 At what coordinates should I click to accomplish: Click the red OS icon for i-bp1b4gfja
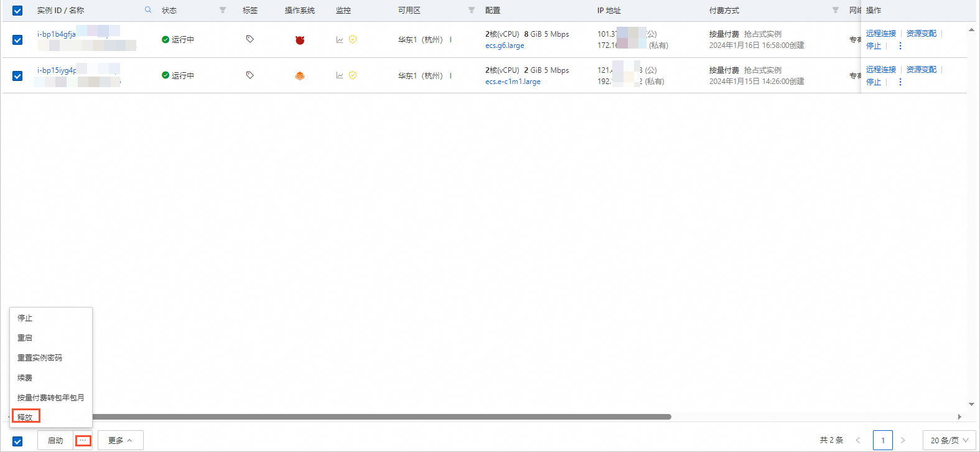pyautogui.click(x=300, y=40)
